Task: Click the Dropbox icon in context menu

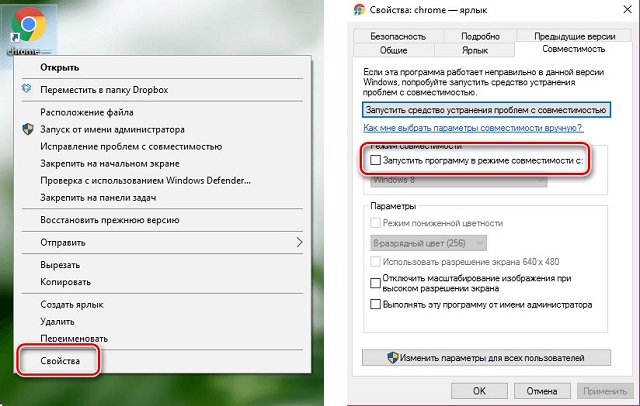Action: (27, 89)
